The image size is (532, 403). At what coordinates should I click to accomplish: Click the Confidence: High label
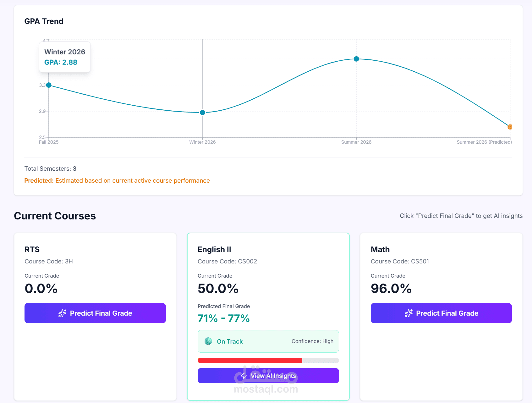click(312, 341)
